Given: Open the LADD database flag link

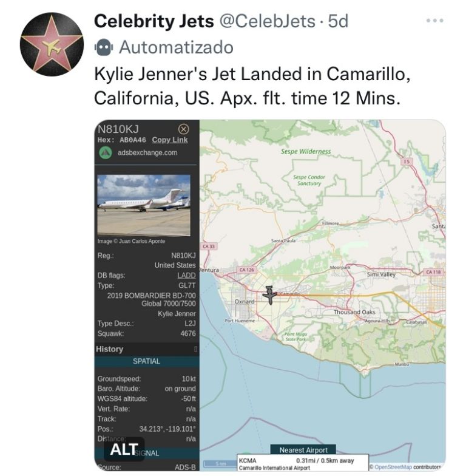Looking at the screenshot, I should coord(186,275).
